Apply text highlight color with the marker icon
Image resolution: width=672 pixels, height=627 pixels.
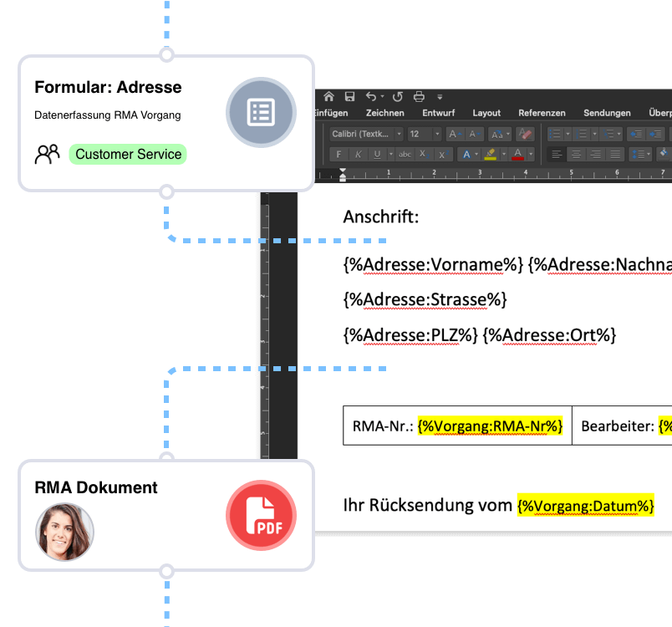point(490,154)
